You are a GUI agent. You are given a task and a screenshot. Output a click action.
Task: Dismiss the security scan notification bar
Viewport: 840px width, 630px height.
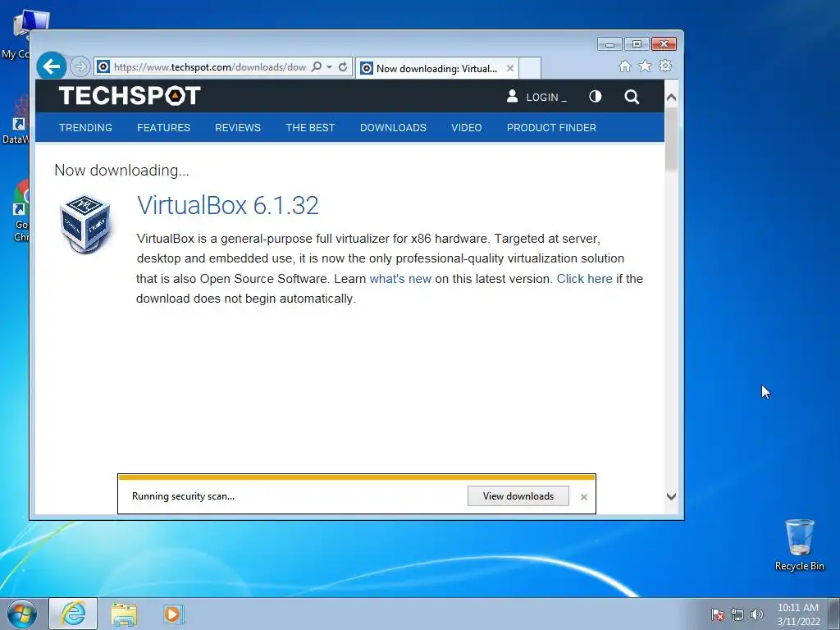(584, 497)
